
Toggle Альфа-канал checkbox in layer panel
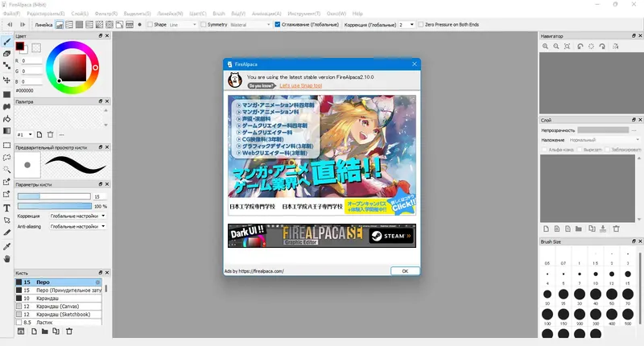click(x=545, y=150)
